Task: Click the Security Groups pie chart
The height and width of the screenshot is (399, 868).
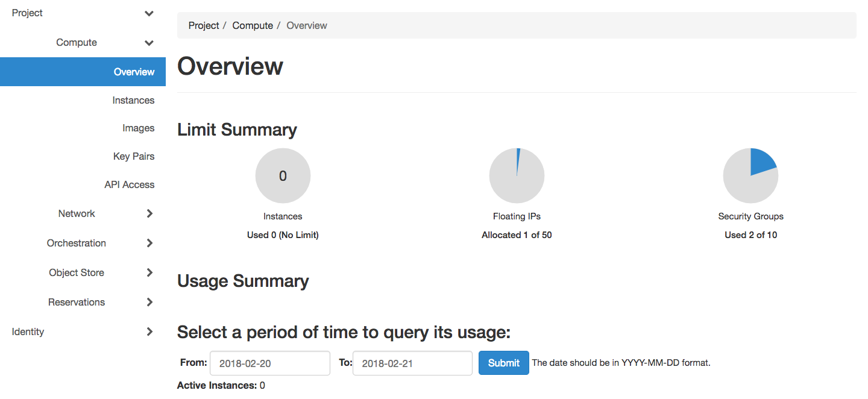Action: point(750,176)
